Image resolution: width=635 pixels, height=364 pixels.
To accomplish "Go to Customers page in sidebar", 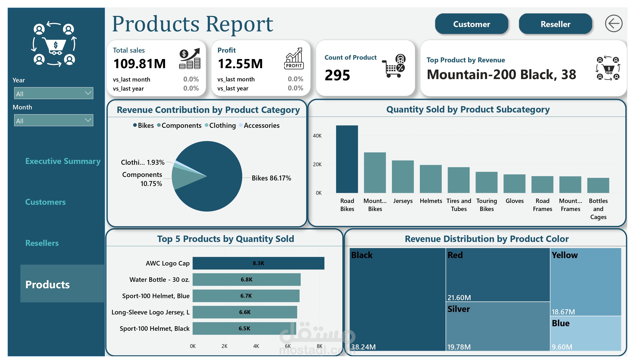I will pos(45,202).
